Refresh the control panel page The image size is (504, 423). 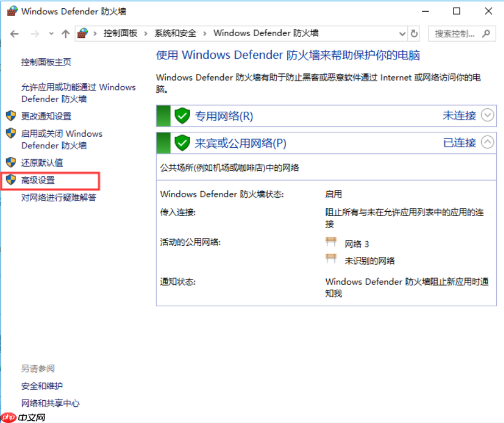(x=415, y=33)
